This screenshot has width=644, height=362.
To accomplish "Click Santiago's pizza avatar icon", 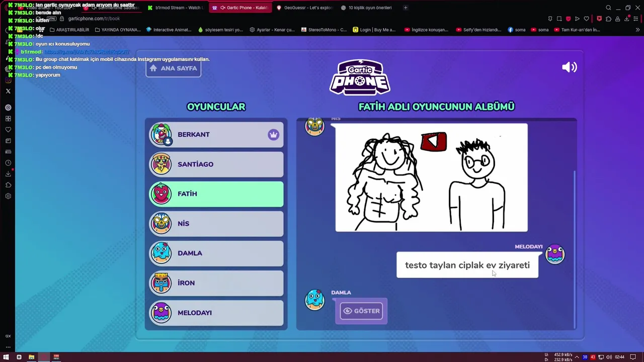I will (x=161, y=164).
